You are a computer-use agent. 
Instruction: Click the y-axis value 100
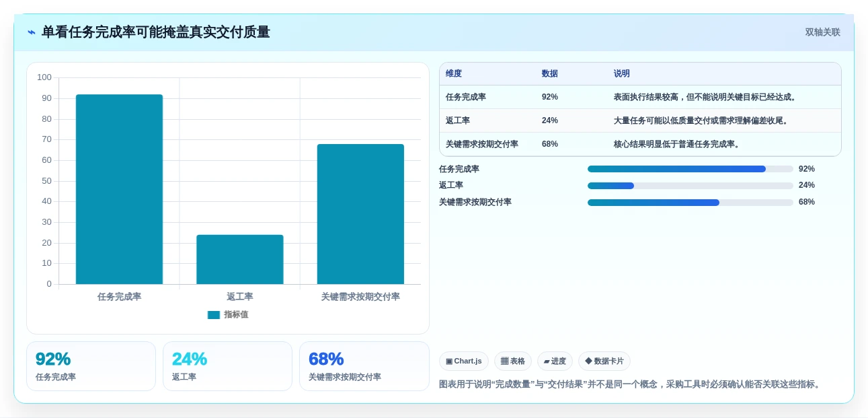[44, 77]
